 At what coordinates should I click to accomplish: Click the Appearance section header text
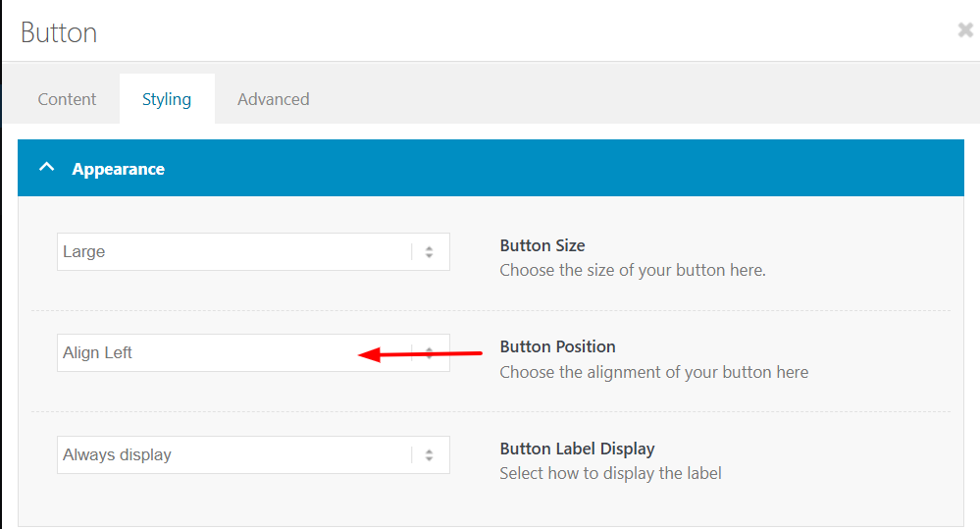(x=118, y=169)
